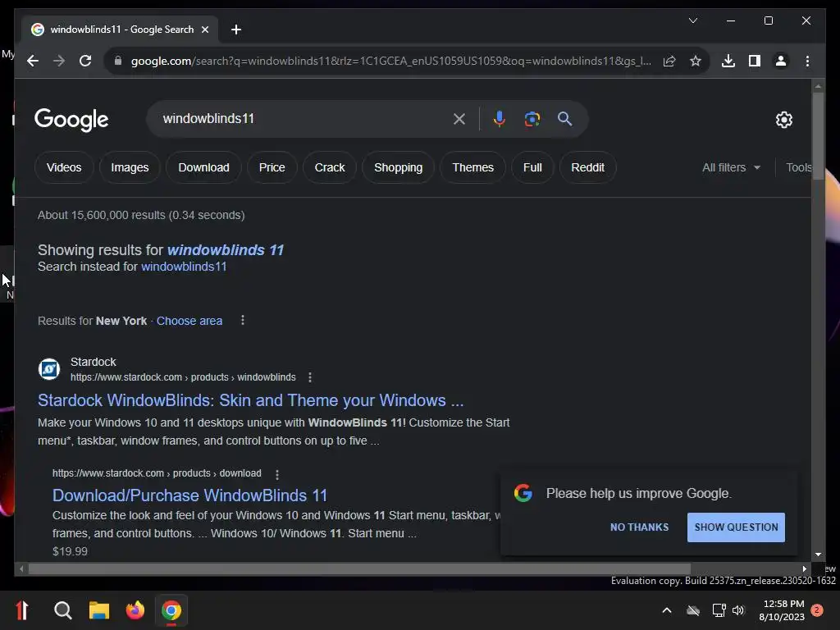Go back to the previous page
The height and width of the screenshot is (630, 840).
(33, 61)
